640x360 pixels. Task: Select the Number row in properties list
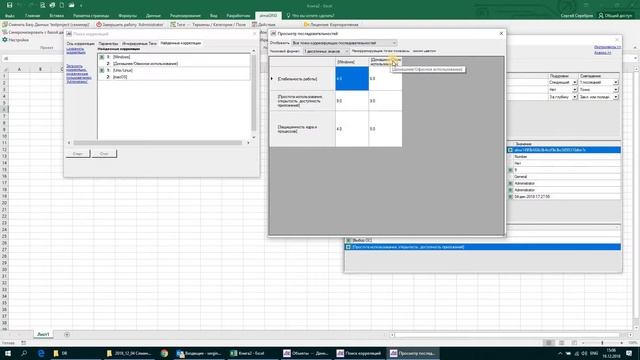point(564,157)
